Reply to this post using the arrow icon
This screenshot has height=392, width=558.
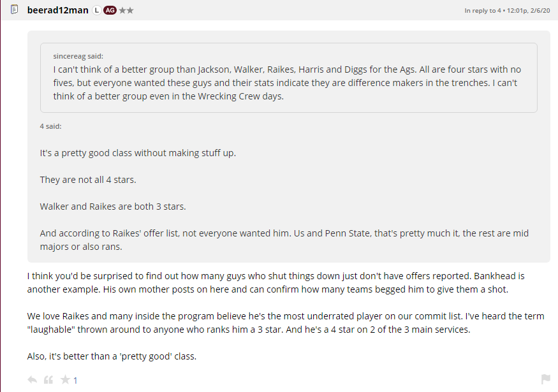tap(32, 380)
